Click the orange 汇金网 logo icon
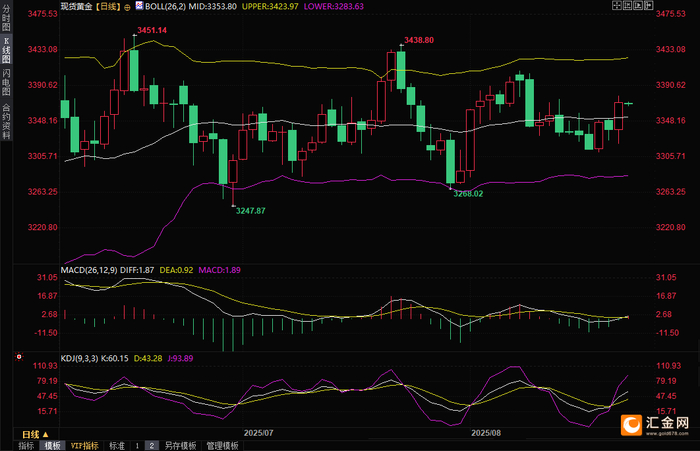Screen dimensions: 700x451 tap(631, 425)
